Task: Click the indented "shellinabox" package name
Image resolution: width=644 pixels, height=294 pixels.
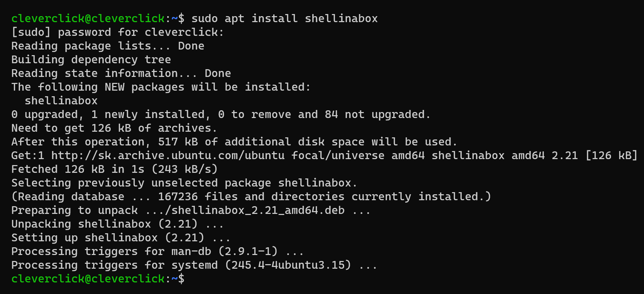Action: (x=61, y=101)
